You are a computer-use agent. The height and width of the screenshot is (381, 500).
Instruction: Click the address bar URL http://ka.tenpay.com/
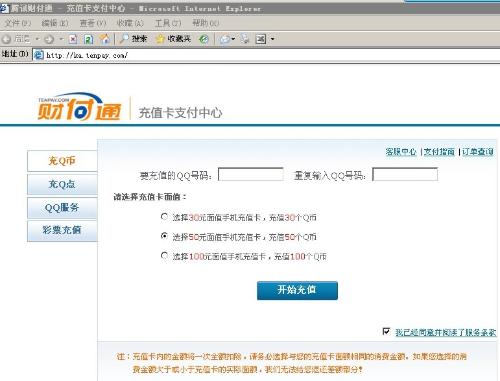click(87, 55)
